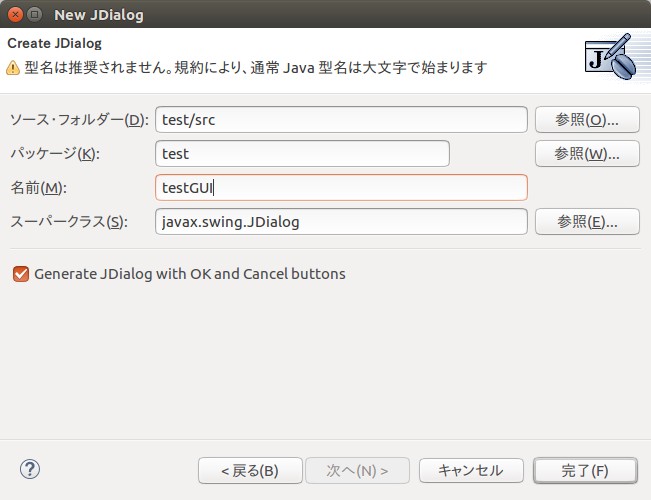Cancel the dialog with キャンセル
The image size is (651, 500).
point(471,471)
